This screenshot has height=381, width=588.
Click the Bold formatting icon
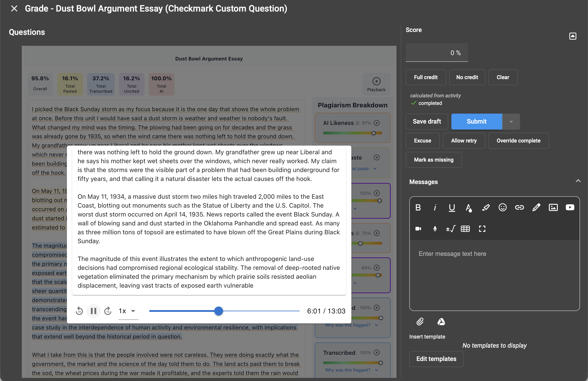coord(418,208)
